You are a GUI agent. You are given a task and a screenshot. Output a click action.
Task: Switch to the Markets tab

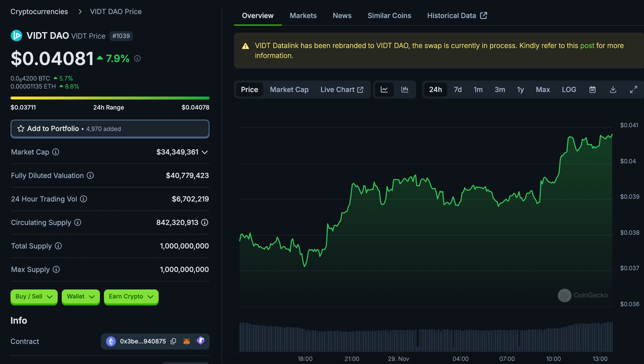pyautogui.click(x=303, y=15)
